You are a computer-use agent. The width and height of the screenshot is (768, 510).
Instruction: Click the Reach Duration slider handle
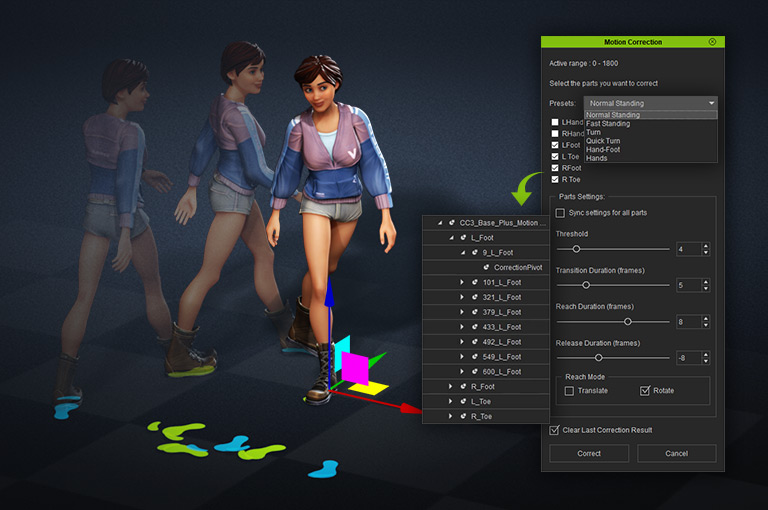[x=628, y=322]
